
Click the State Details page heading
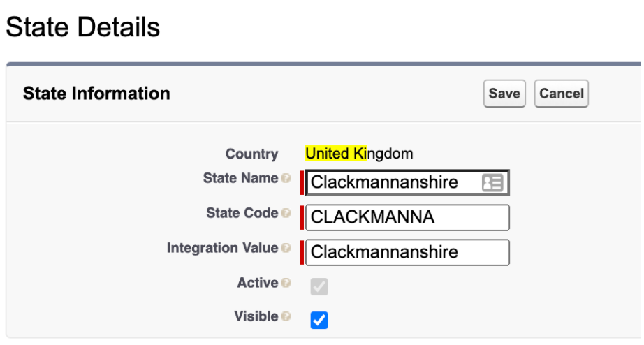(x=83, y=27)
